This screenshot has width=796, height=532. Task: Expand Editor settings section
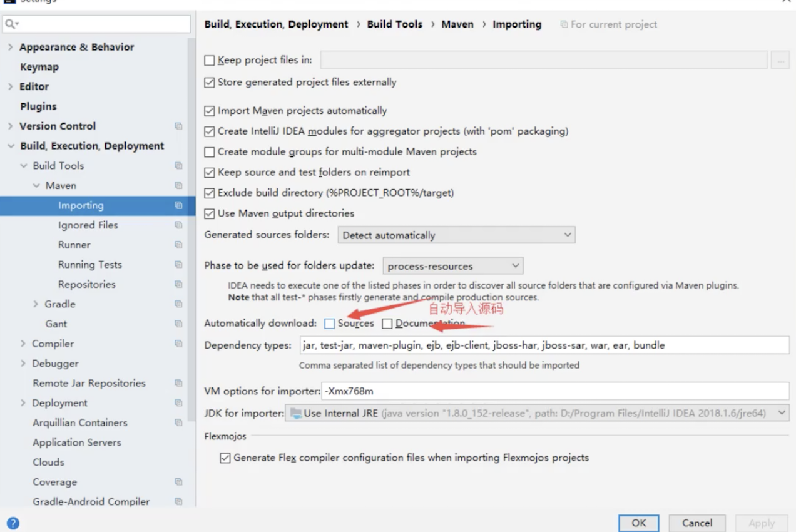click(x=10, y=86)
